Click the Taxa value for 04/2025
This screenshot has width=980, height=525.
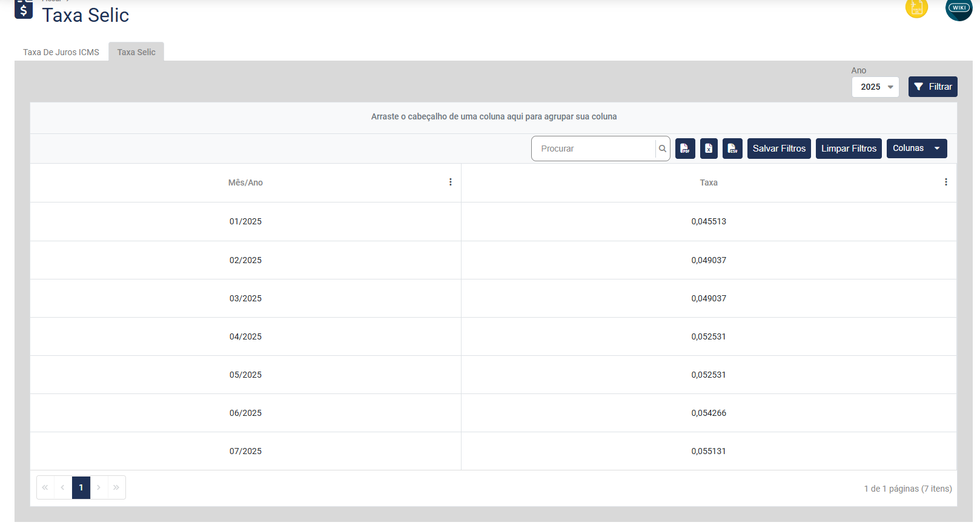tap(709, 336)
